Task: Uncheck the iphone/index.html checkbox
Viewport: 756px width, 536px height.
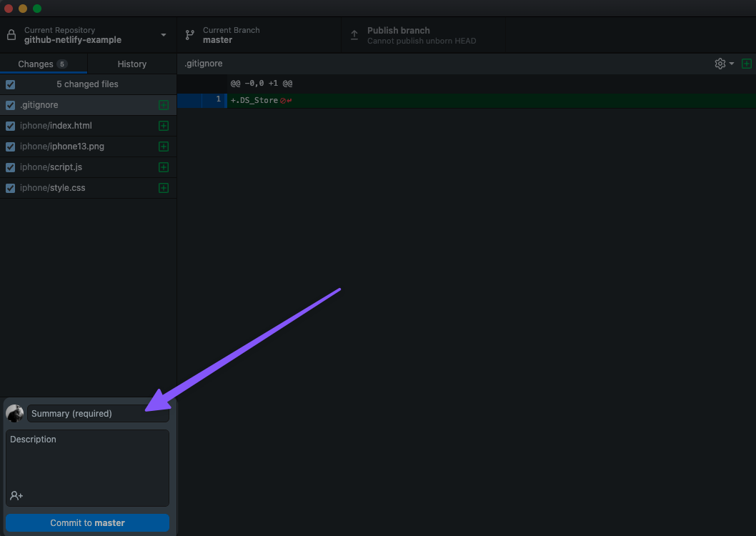Action: point(10,126)
